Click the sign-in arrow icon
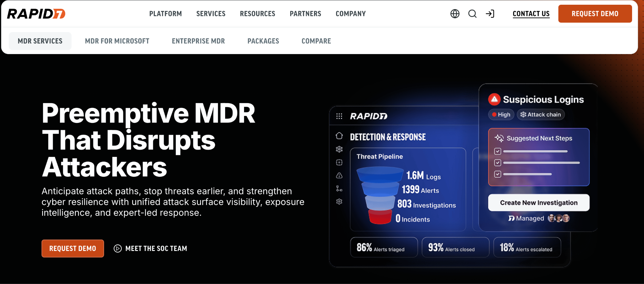This screenshot has height=284, width=644. click(490, 14)
